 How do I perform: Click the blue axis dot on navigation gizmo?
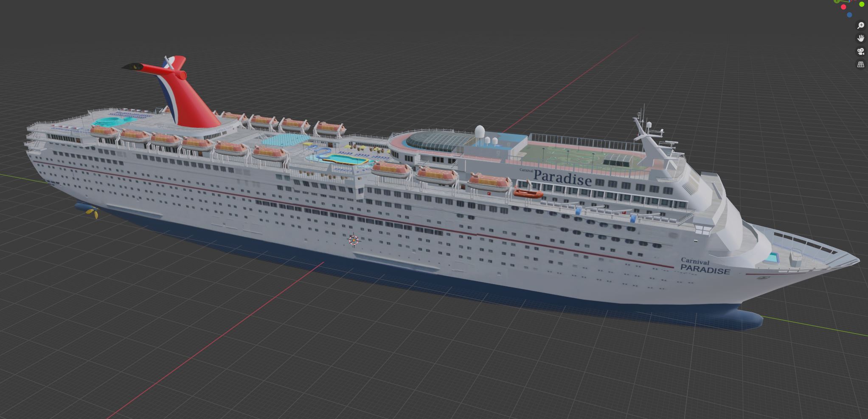click(849, 15)
